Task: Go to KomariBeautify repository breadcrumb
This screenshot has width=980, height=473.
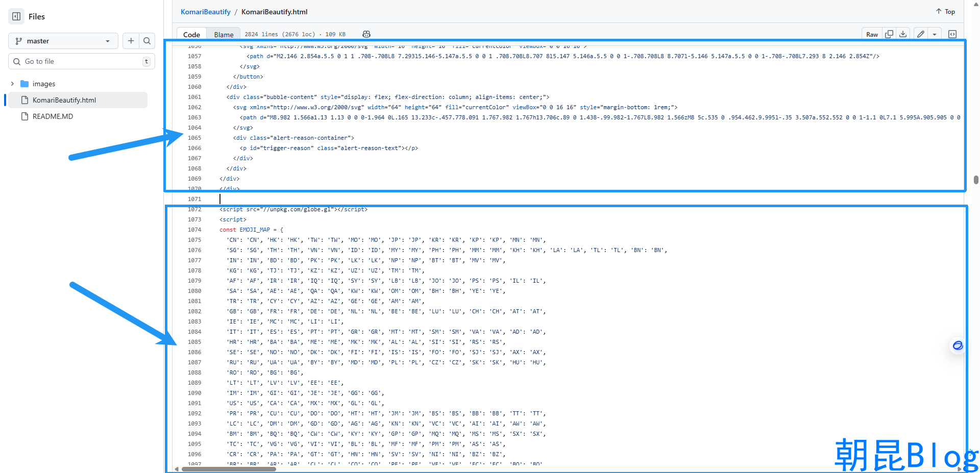Action: pos(206,12)
